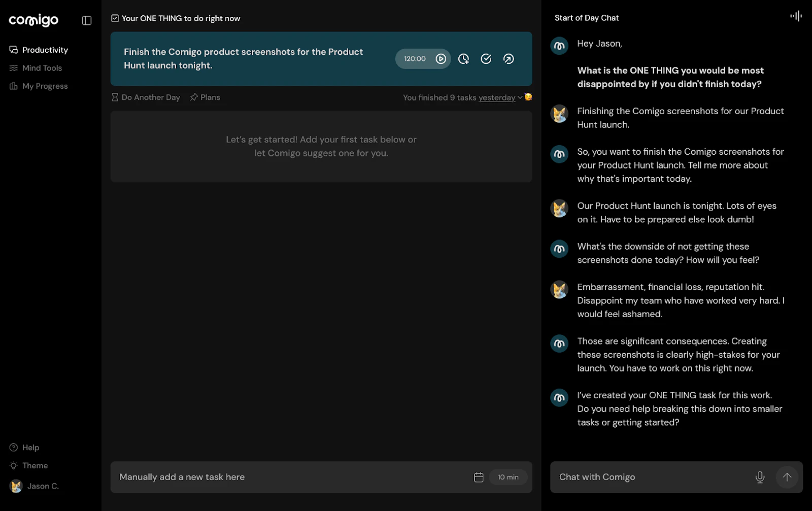Click the emoji next to yesterday

tap(528, 97)
